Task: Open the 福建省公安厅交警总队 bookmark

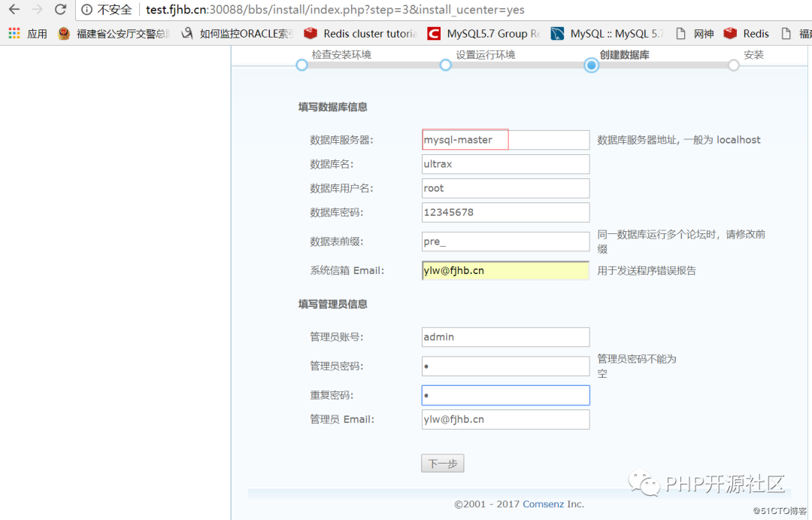Action: (114, 34)
